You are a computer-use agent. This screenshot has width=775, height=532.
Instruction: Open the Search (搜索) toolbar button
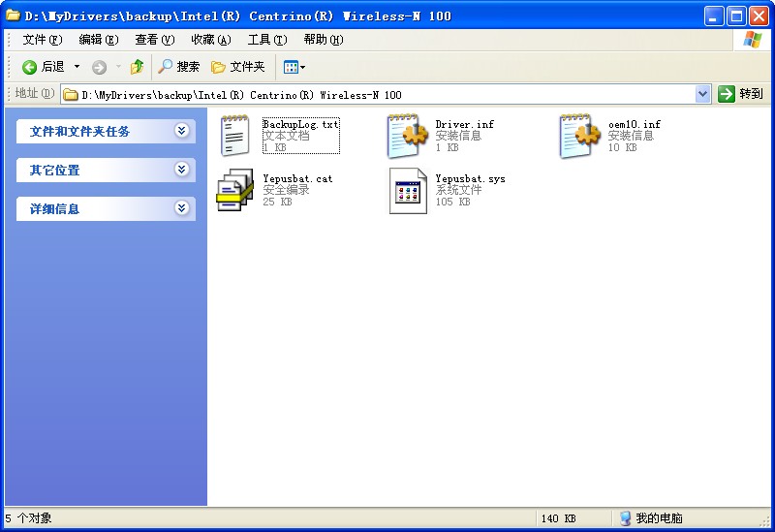click(x=178, y=67)
